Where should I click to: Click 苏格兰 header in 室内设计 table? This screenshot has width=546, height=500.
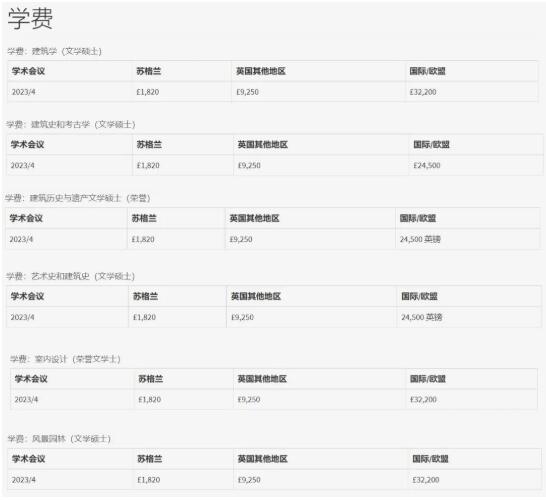151,379
